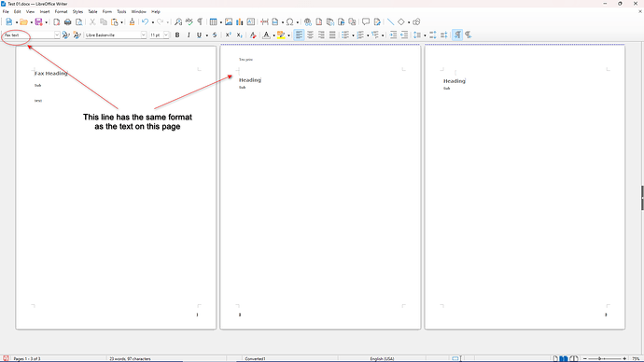
Task: Toggle Underline formatting
Action: tap(199, 35)
